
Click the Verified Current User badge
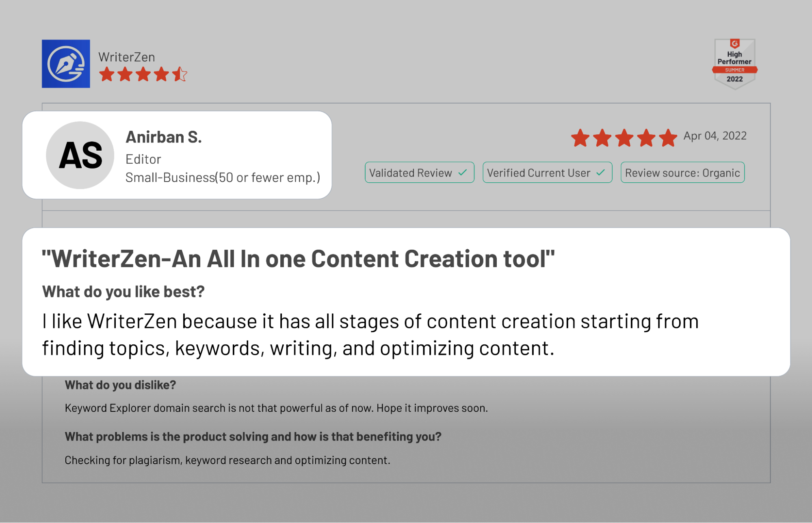[547, 173]
